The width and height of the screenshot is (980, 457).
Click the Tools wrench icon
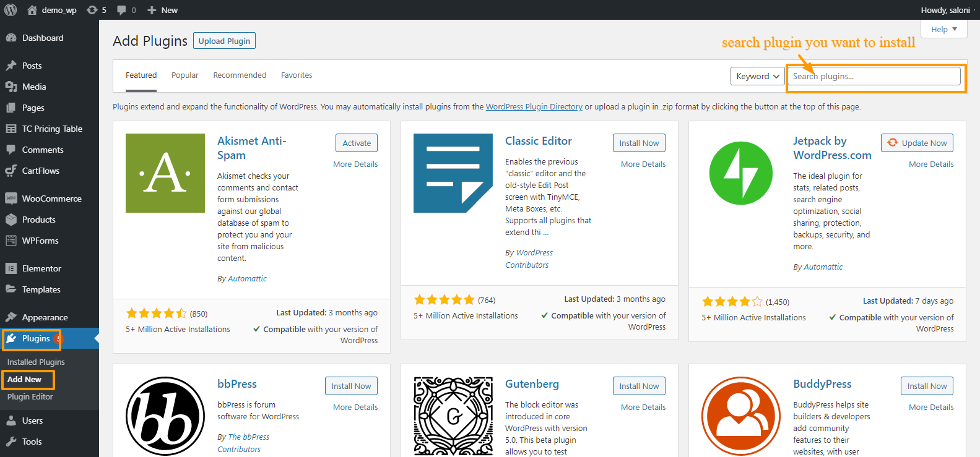[x=11, y=442]
